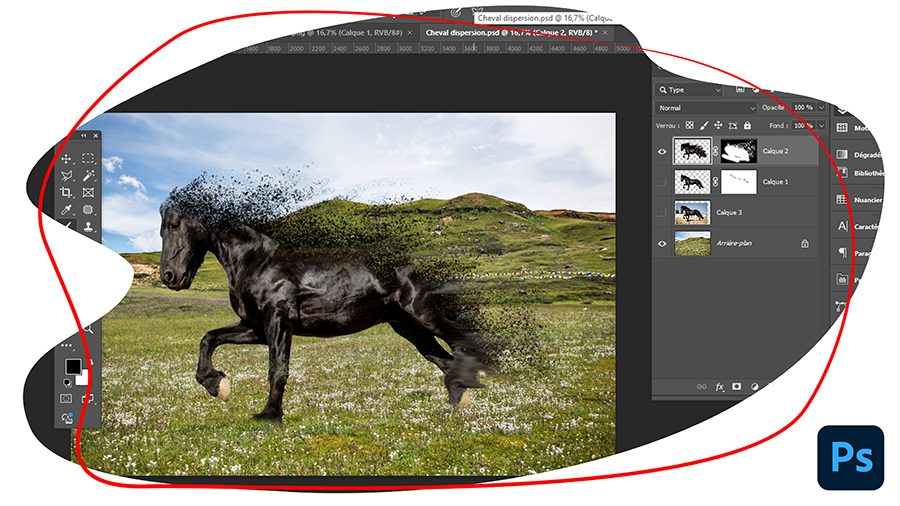Screen dimensions: 900x506
Task: Select the Rectangular Marquee tool
Action: click(x=88, y=158)
